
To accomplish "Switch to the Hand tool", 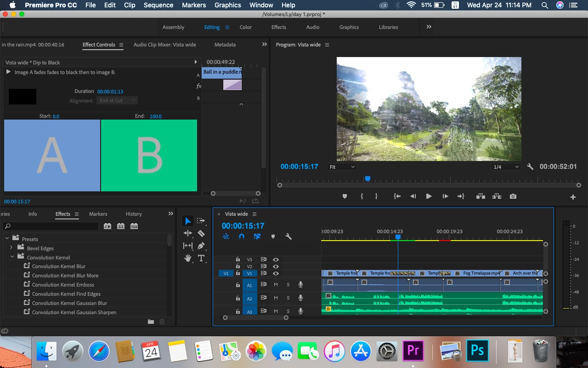I will click(188, 259).
